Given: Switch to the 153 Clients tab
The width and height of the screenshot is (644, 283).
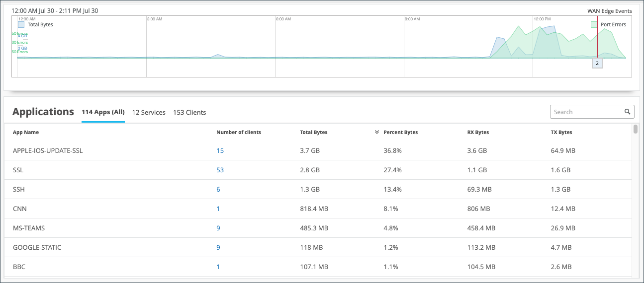Looking at the screenshot, I should click(x=189, y=112).
